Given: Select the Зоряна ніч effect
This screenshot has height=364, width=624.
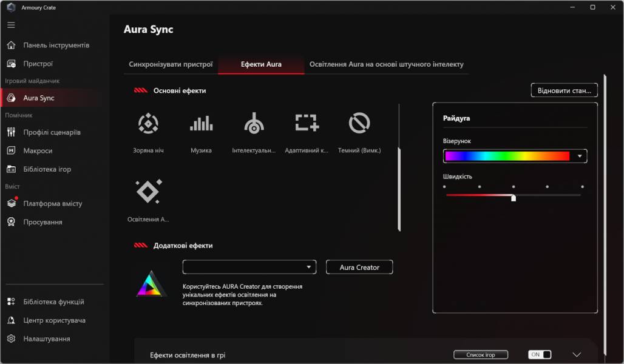Looking at the screenshot, I should 149,123.
